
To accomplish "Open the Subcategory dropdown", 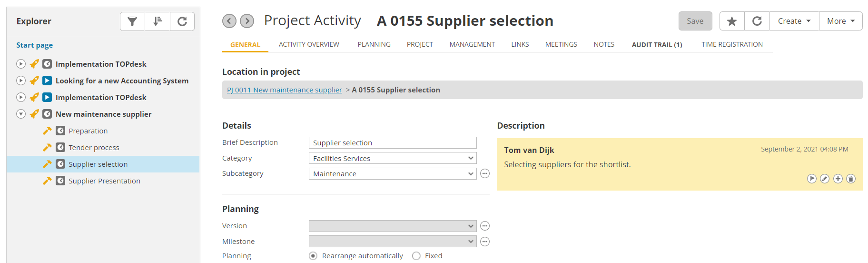I will click(x=393, y=174).
